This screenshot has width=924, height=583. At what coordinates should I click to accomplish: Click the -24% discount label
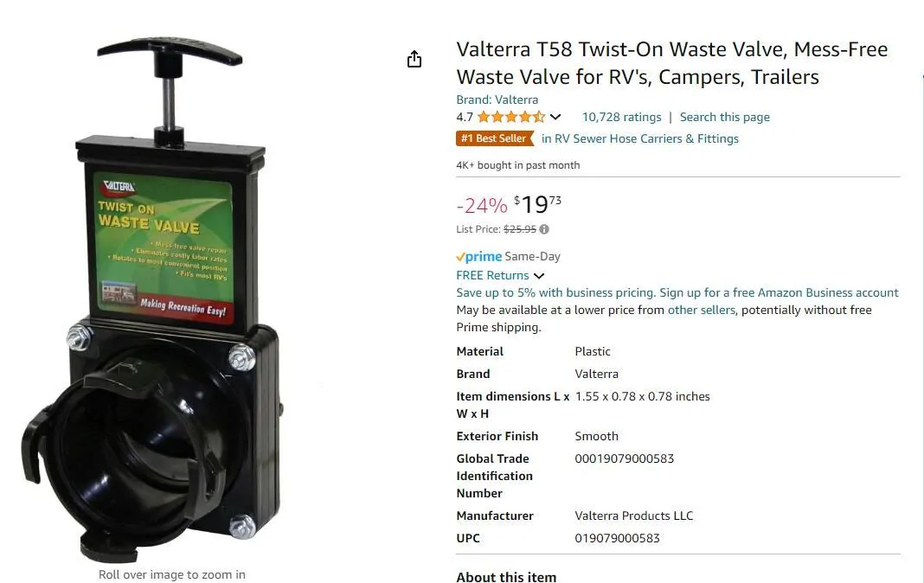point(481,205)
